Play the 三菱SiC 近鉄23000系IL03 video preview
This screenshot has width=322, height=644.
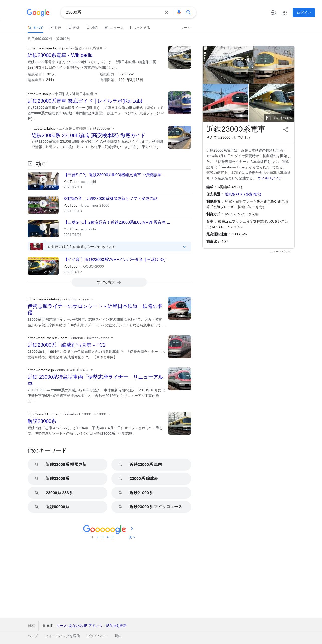point(43,181)
